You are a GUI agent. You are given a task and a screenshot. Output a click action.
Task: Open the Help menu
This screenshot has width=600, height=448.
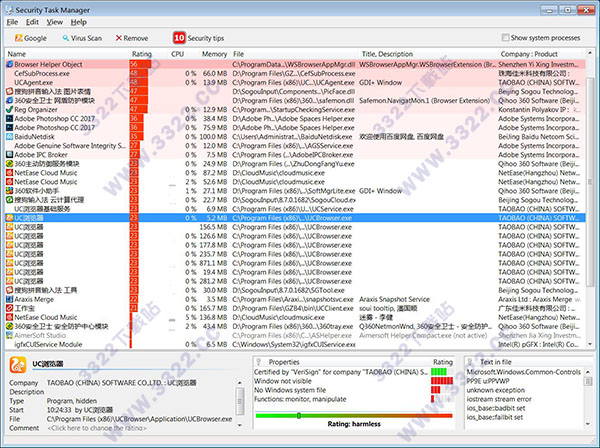click(79, 22)
